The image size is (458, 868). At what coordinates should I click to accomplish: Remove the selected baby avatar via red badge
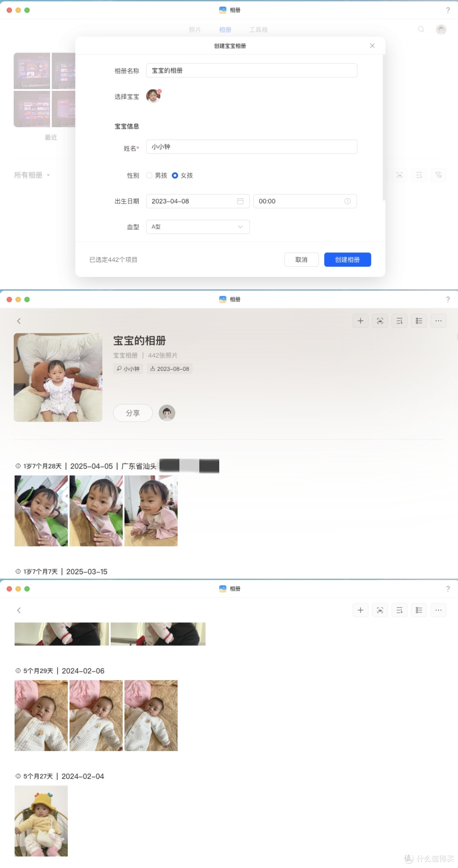159,91
